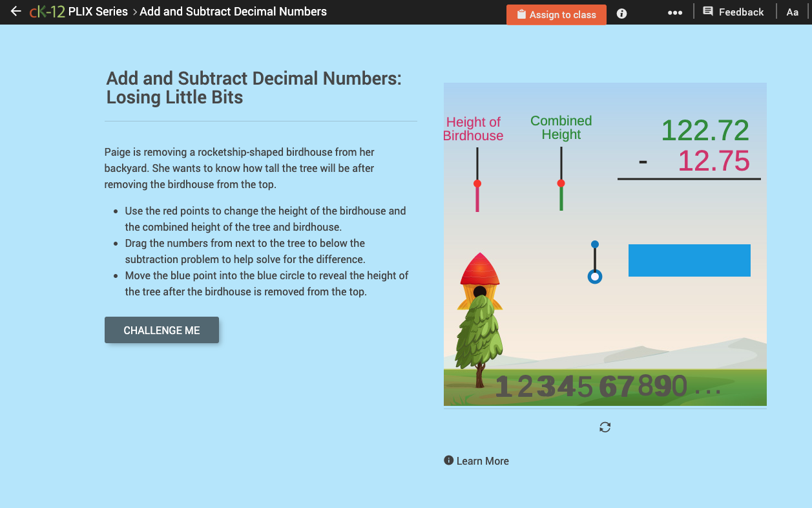The width and height of the screenshot is (812, 508).
Task: Click the number 122.72 in the subtraction problem
Action: point(705,131)
